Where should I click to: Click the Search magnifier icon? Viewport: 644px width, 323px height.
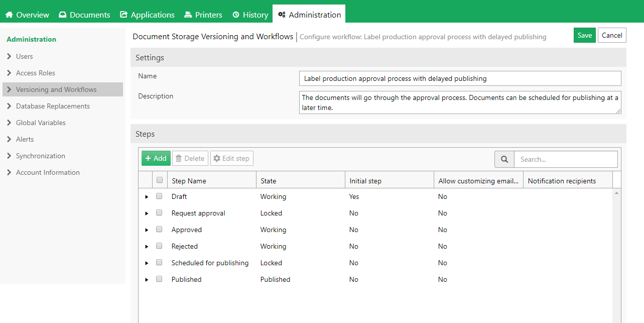click(504, 159)
